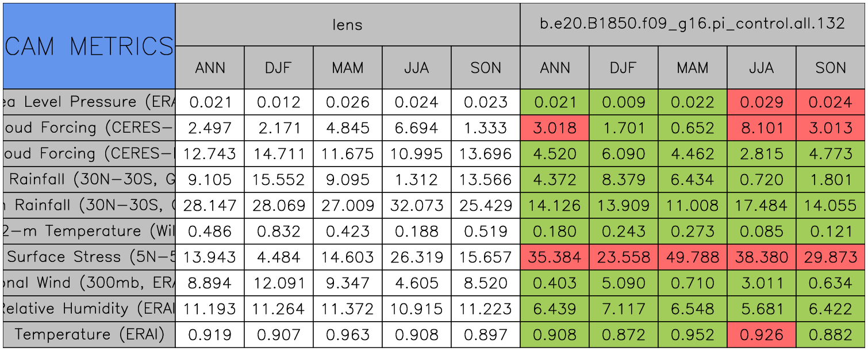
Task: Select the Relative Humidity row label
Action: [89, 309]
